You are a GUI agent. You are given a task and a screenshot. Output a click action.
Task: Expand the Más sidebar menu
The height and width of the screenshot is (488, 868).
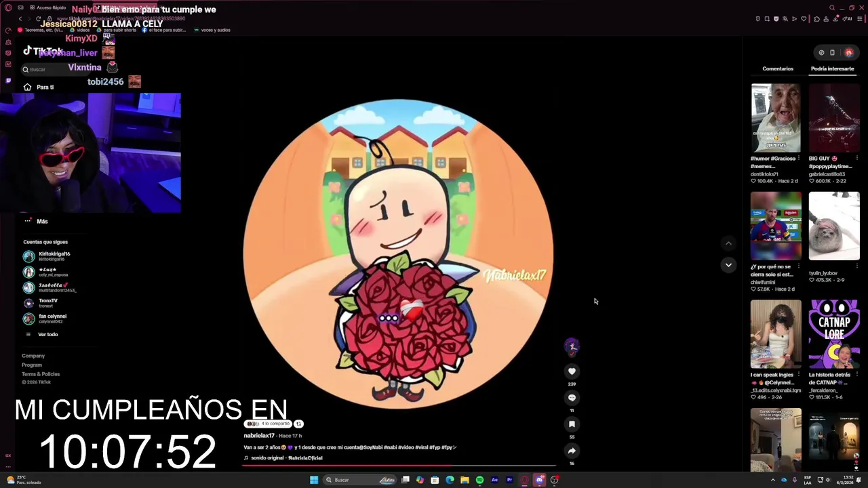click(36, 221)
